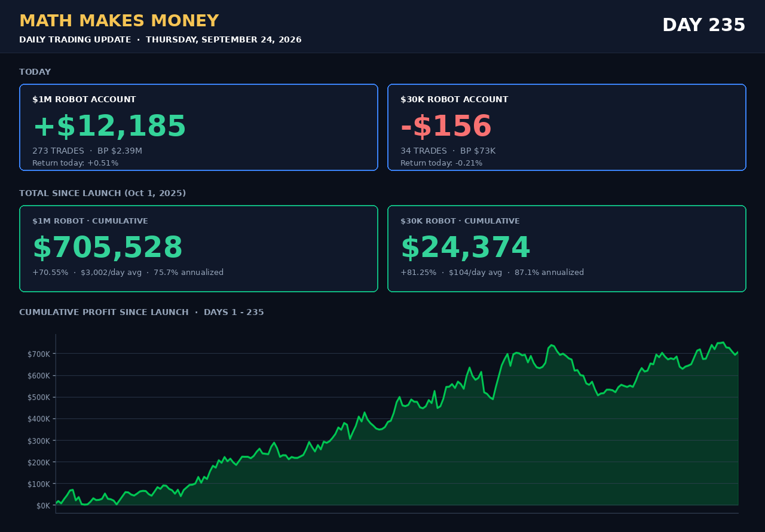
Task: Click the DAY 235 header label
Action: tap(704, 26)
